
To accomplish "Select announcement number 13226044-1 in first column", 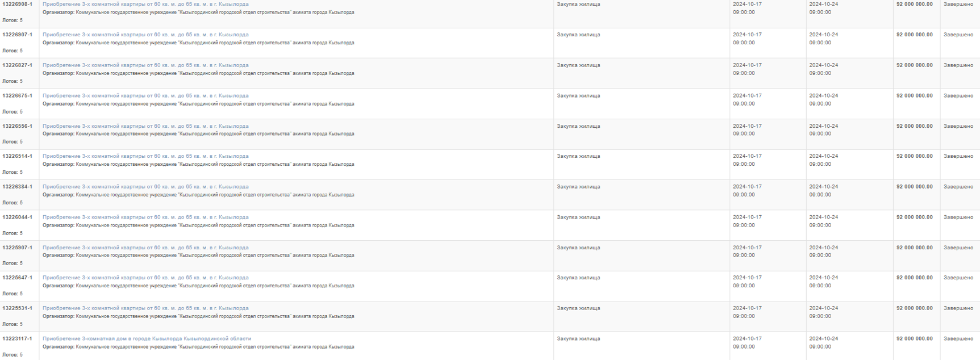I will [x=18, y=217].
